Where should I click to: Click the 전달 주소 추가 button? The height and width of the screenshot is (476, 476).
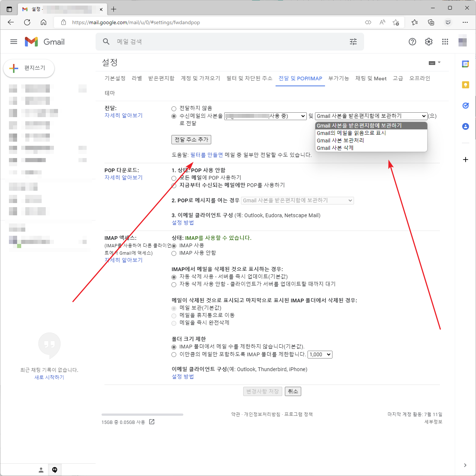coord(191,139)
